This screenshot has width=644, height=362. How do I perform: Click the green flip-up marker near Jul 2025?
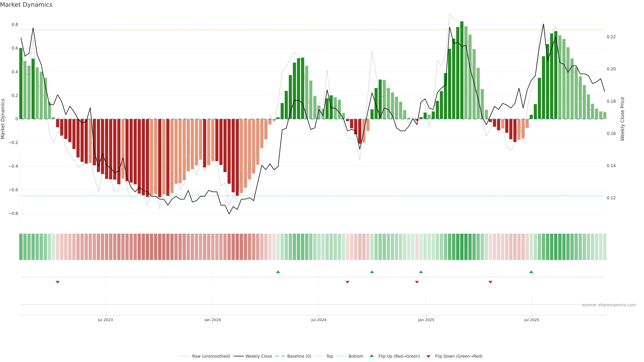click(x=531, y=272)
